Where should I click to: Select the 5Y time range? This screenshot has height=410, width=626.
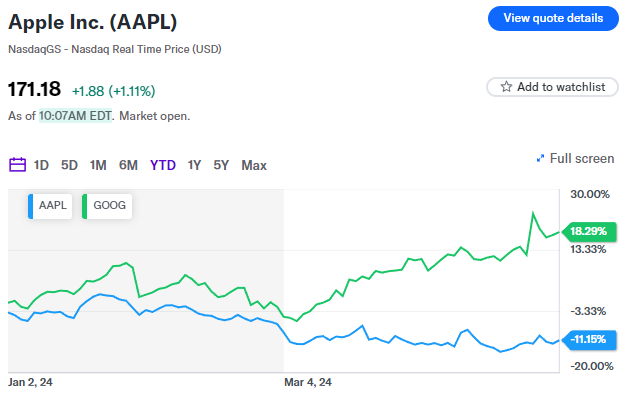[x=221, y=165]
